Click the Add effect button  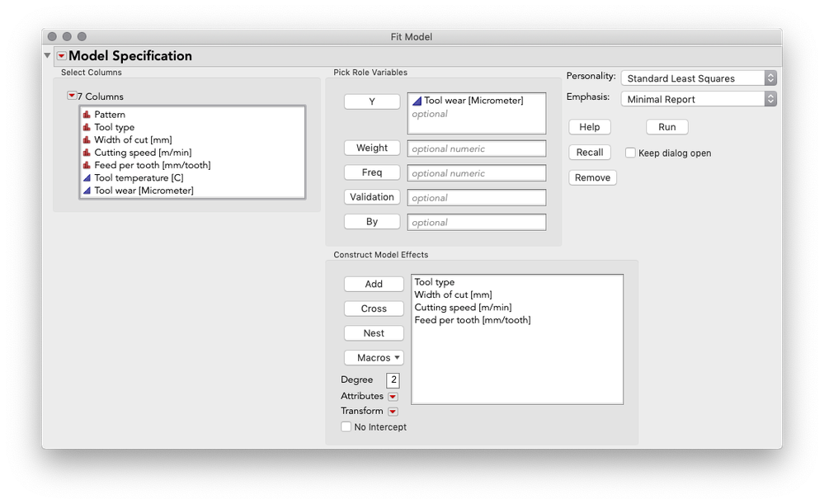click(x=374, y=284)
